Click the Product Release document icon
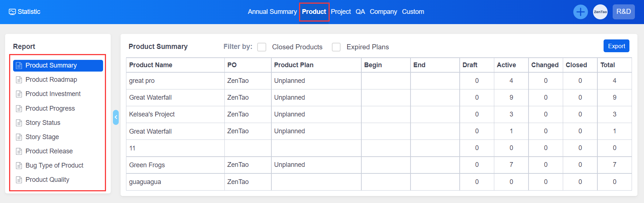This screenshot has height=203, width=644. [19, 151]
